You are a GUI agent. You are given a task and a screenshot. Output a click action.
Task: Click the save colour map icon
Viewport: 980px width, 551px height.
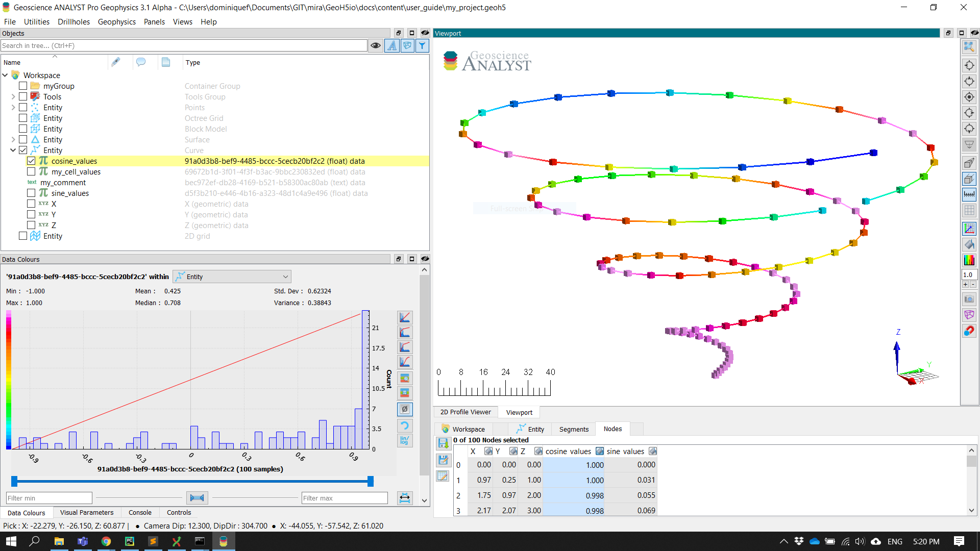[x=405, y=393]
